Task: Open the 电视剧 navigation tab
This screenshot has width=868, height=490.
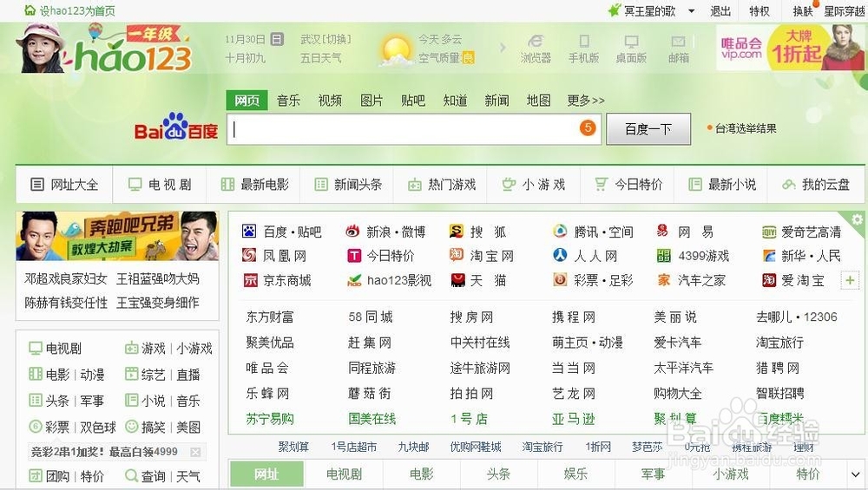Action: point(160,184)
